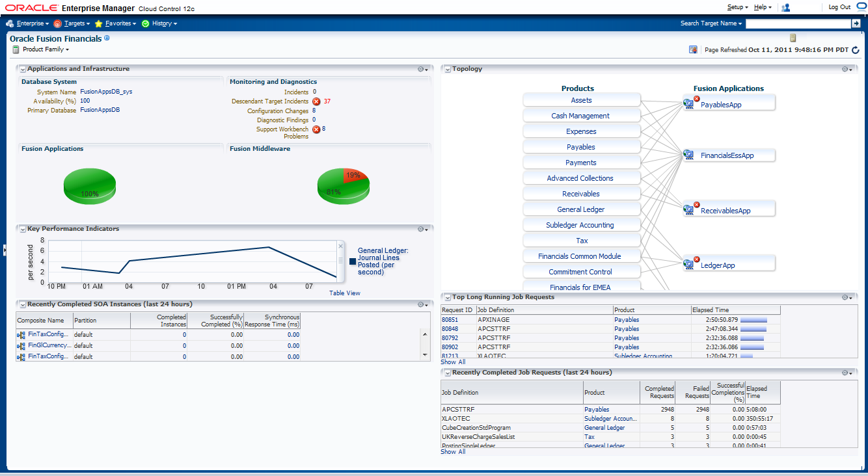Viewport: 868px width, 476px height.
Task: Click the Composite Name column header
Action: click(x=44, y=321)
